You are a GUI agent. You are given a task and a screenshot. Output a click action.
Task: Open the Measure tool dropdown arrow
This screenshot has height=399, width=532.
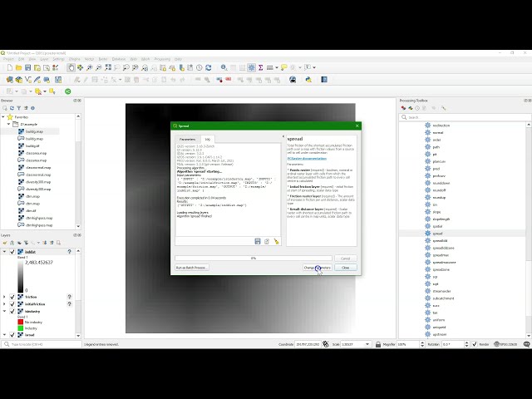[277, 68]
